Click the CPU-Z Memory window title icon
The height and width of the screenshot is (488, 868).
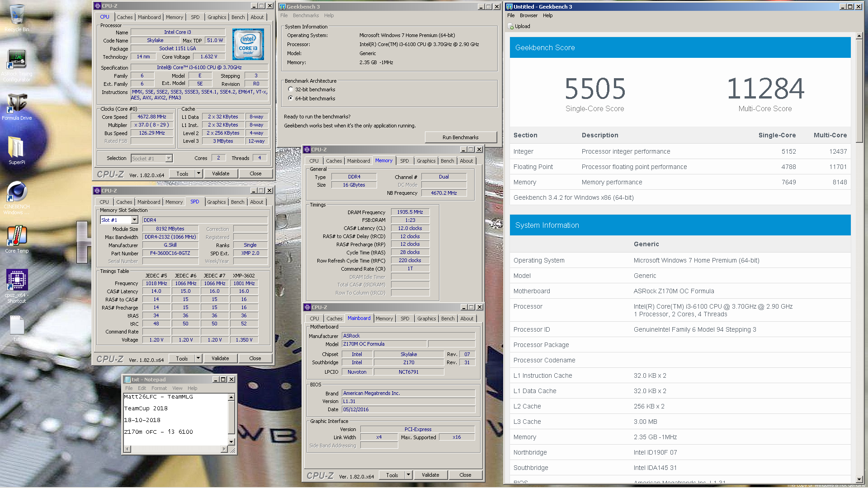pos(307,150)
